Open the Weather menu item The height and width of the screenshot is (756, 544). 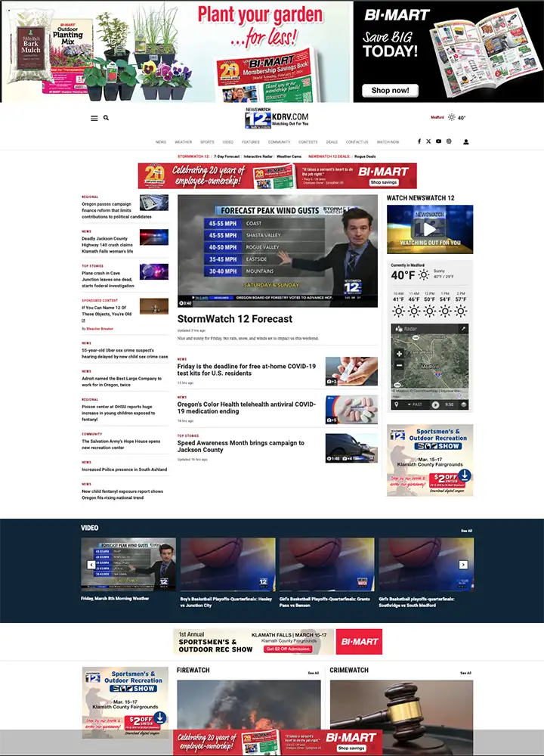[183, 142]
